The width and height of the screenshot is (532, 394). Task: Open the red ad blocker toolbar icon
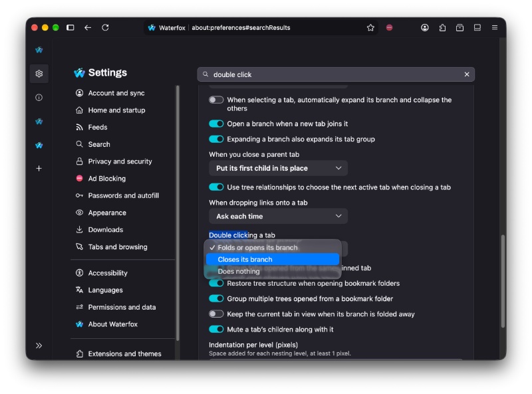[389, 27]
